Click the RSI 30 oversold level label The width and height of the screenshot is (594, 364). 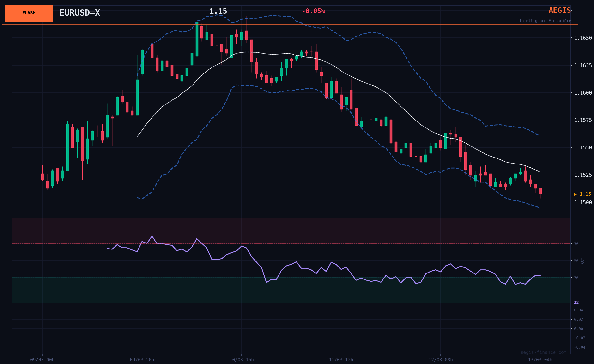(576, 278)
